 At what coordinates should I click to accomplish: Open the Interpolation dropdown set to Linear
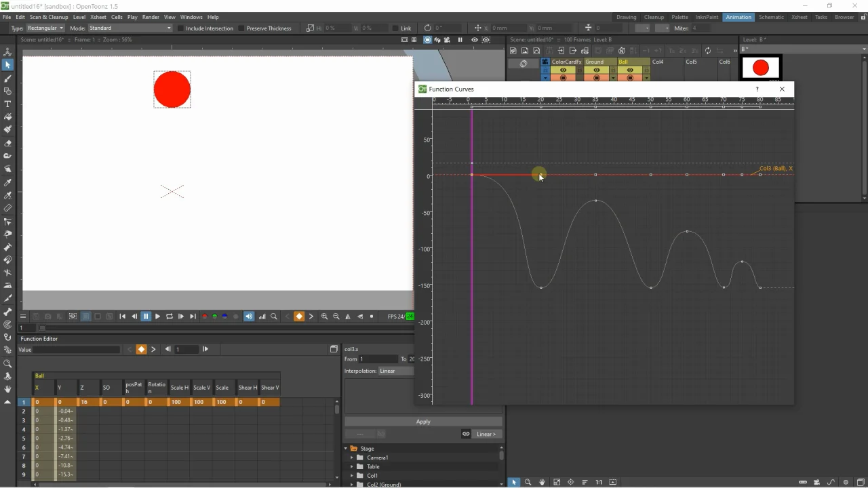[x=396, y=371]
